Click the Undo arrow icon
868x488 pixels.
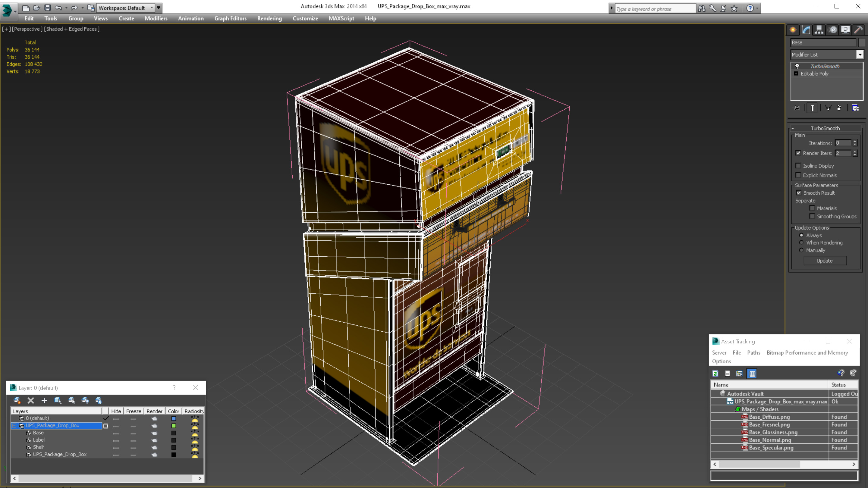[59, 8]
